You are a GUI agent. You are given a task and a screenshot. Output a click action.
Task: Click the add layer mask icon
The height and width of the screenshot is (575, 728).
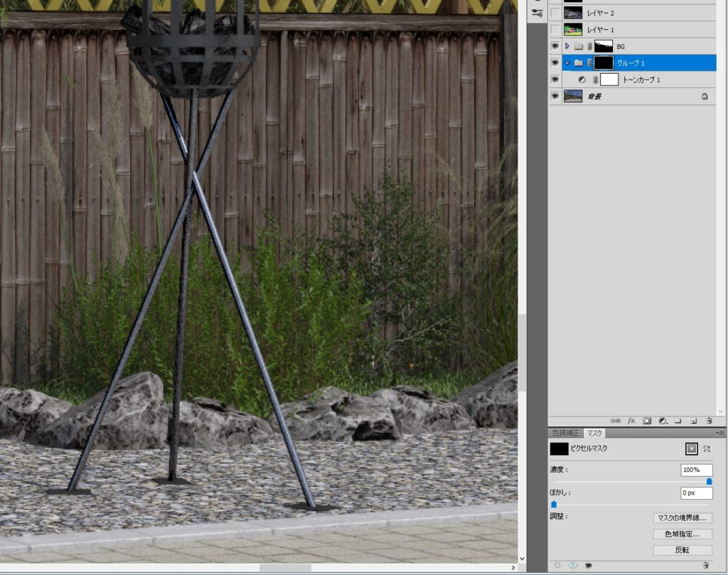(x=647, y=420)
